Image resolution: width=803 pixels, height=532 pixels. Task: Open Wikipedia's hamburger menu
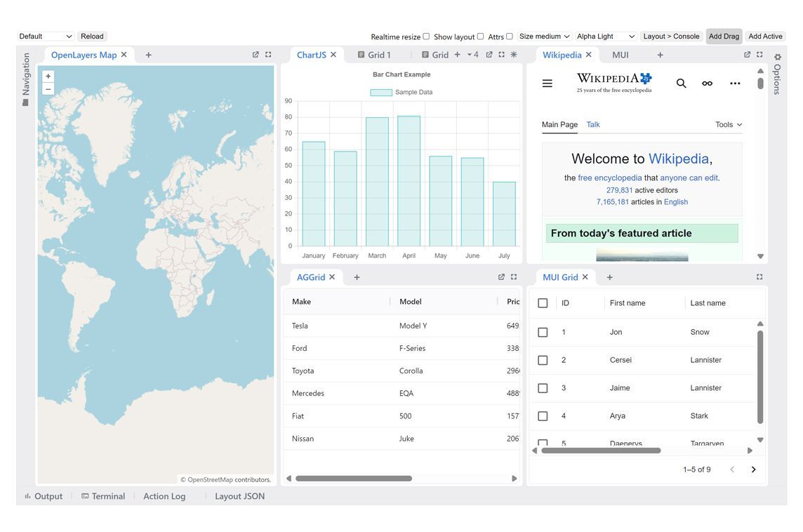547,83
